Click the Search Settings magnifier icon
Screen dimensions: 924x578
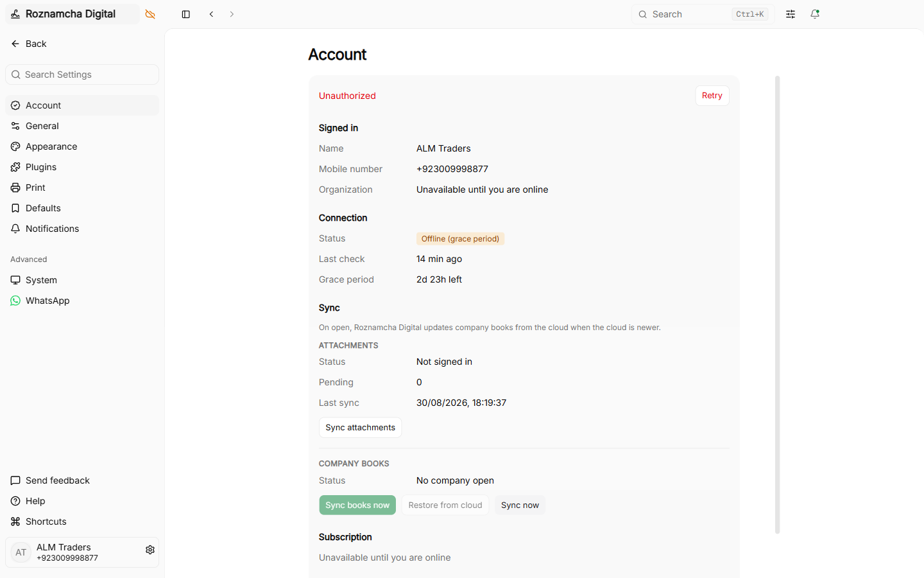click(x=16, y=74)
